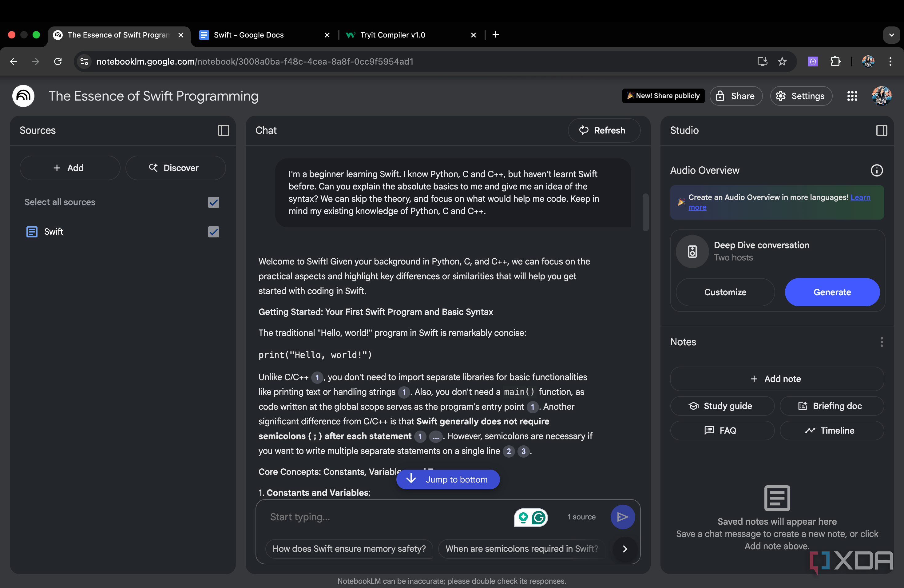Open the Grammarly extension icon in chat box
This screenshot has width=904, height=588.
[538, 517]
